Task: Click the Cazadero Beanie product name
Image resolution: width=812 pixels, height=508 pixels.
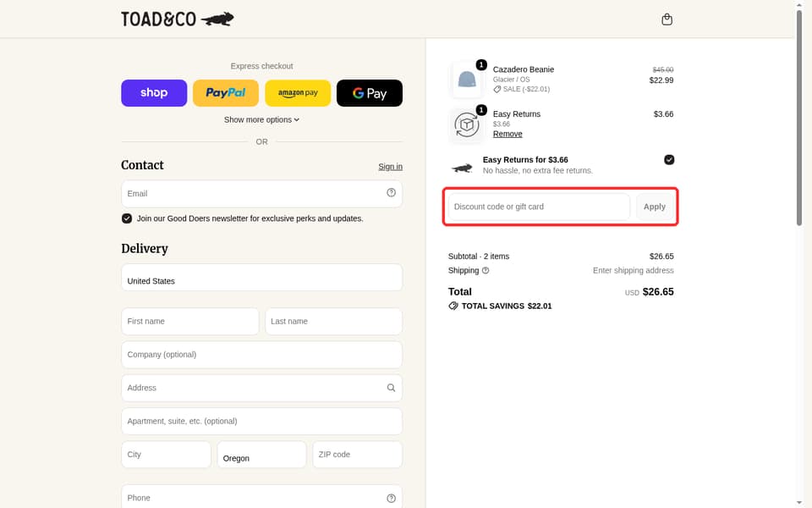Action: point(523,69)
